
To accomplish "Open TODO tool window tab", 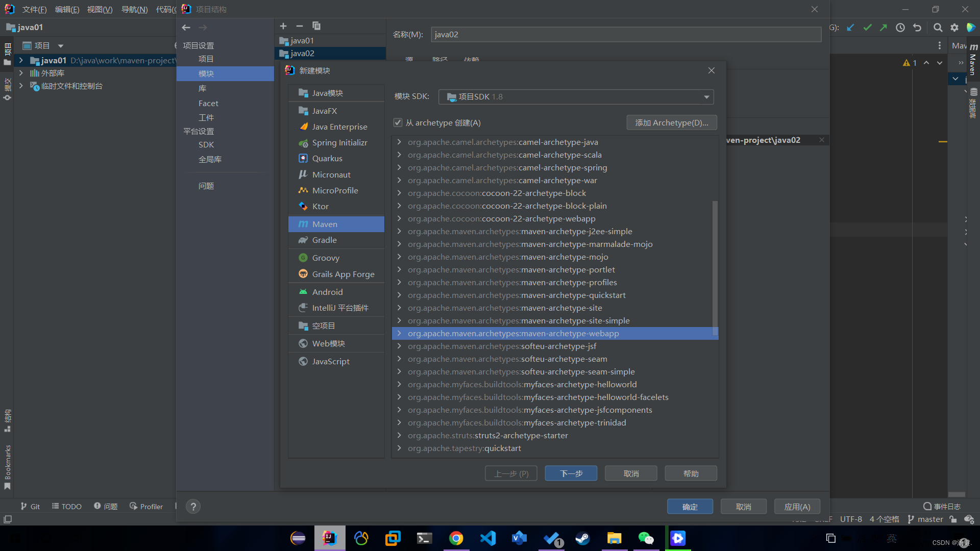I will click(x=67, y=506).
